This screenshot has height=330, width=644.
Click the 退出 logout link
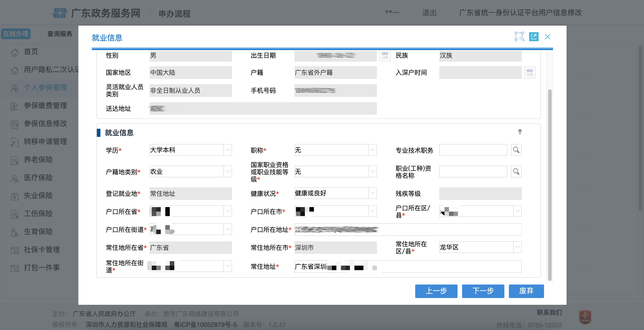429,13
